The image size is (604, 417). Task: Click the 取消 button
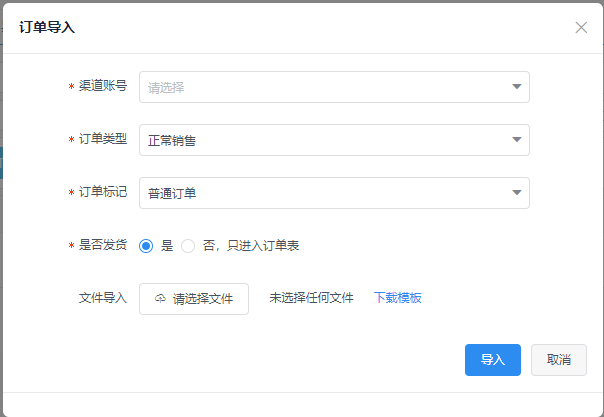pyautogui.click(x=559, y=360)
